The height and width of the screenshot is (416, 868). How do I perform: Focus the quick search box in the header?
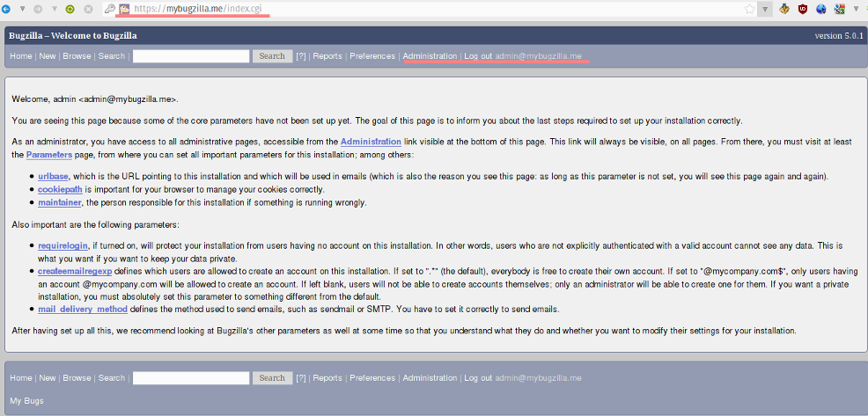[x=191, y=56]
